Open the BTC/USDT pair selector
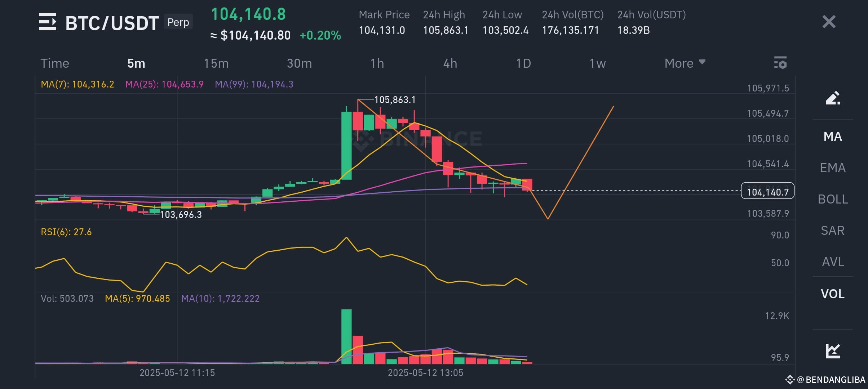Image resolution: width=868 pixels, height=389 pixels. (x=112, y=23)
